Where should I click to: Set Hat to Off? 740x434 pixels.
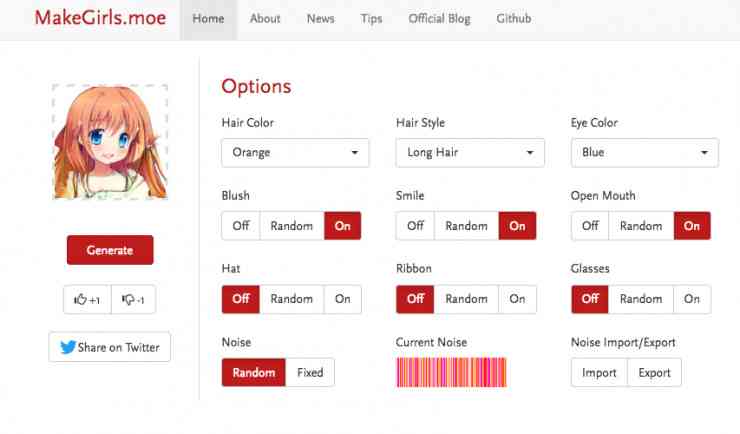[241, 299]
